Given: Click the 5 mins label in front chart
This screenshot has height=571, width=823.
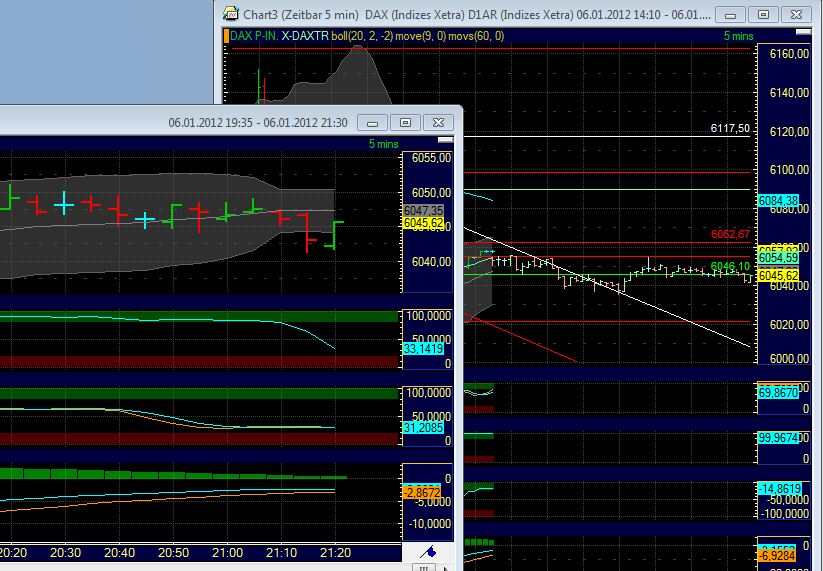Looking at the screenshot, I should (383, 144).
